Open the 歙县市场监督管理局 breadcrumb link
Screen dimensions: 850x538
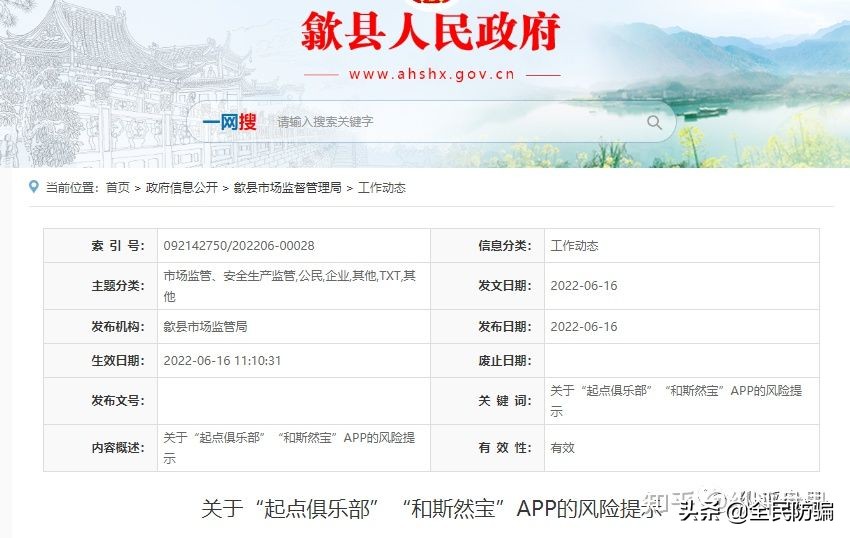point(287,188)
